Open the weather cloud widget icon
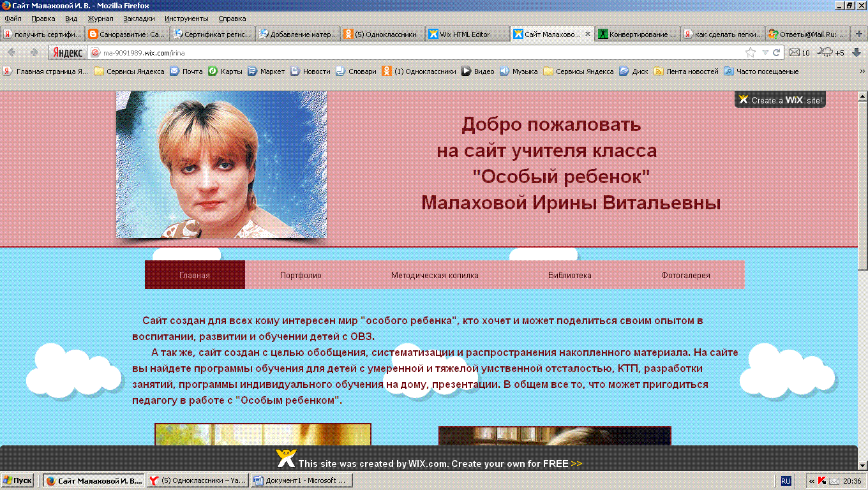Image resolution: width=868 pixels, height=490 pixels. 826,52
